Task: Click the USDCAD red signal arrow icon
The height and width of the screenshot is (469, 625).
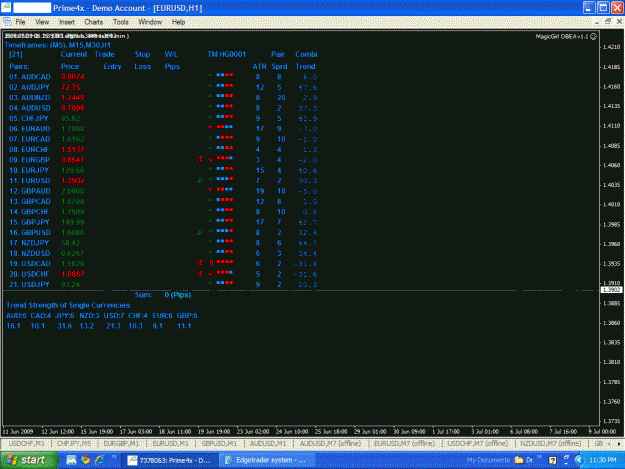Action: (200, 263)
